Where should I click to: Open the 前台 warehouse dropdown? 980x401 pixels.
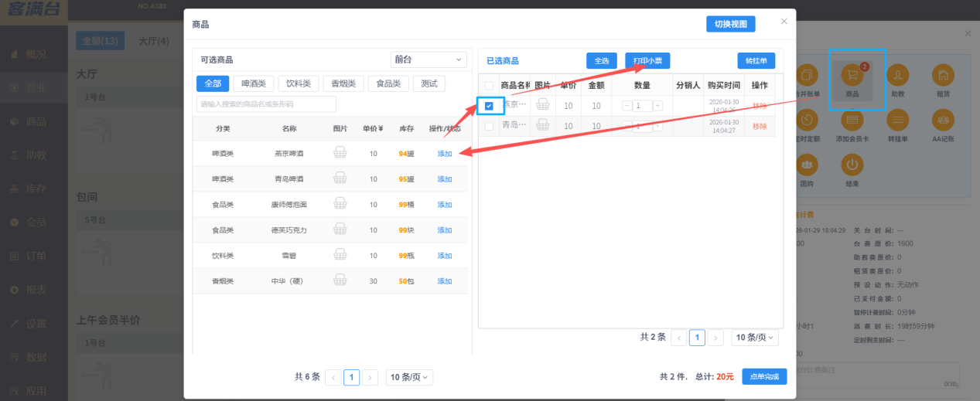pyautogui.click(x=429, y=59)
